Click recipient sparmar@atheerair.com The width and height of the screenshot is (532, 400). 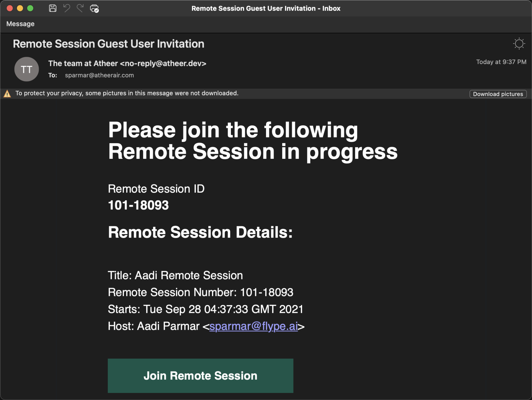pyautogui.click(x=99, y=75)
